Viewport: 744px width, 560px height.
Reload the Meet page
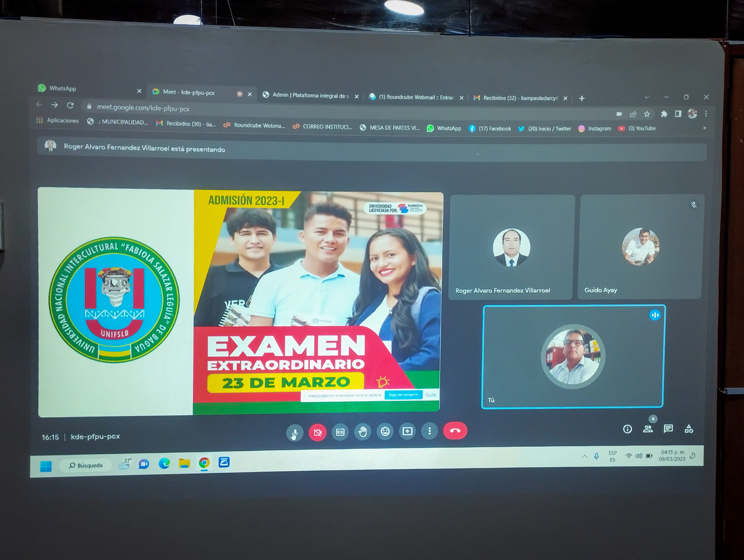point(70,106)
